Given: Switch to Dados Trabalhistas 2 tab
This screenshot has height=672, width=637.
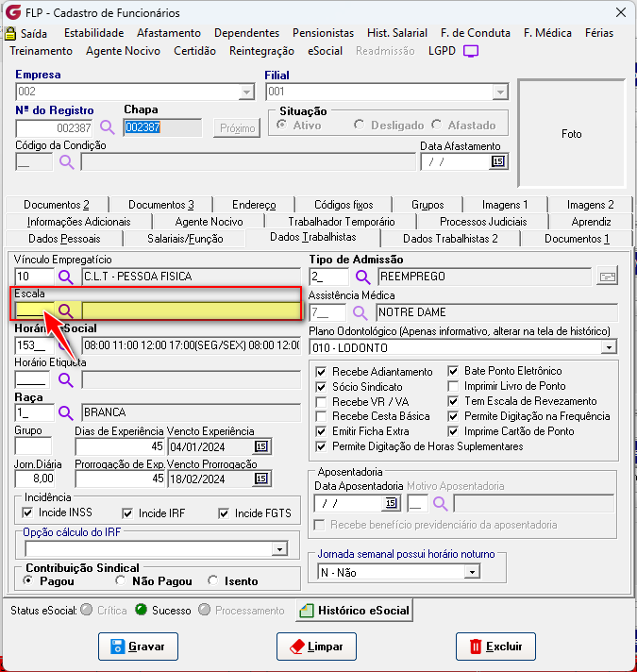Looking at the screenshot, I should coord(450,239).
